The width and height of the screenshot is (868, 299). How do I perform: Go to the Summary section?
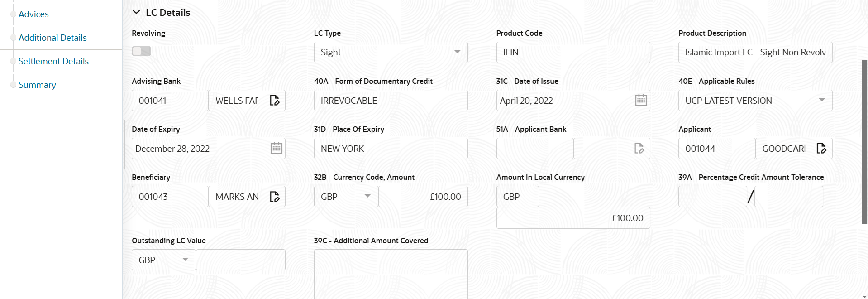37,85
